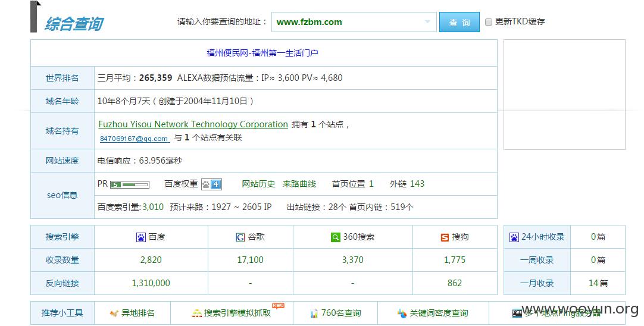644x326 pixels.
Task: Click the 电信响应：63.956毫秒 text
Action: coord(140,161)
